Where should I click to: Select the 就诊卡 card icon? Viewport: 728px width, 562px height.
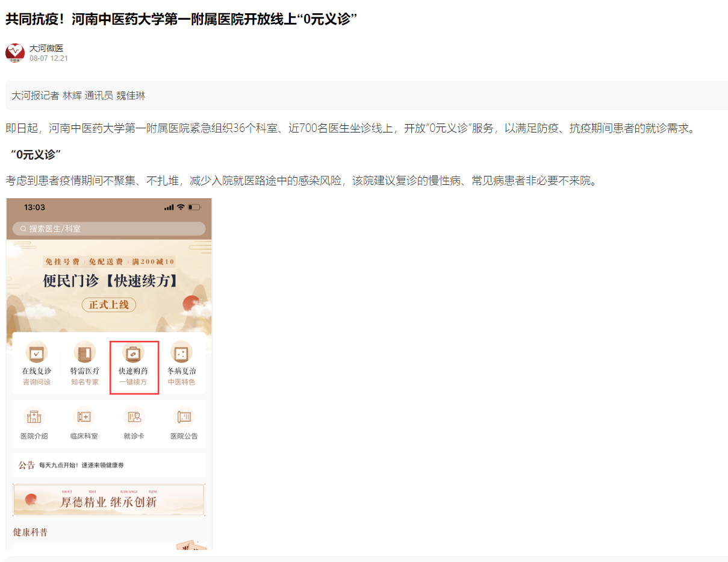click(x=134, y=417)
